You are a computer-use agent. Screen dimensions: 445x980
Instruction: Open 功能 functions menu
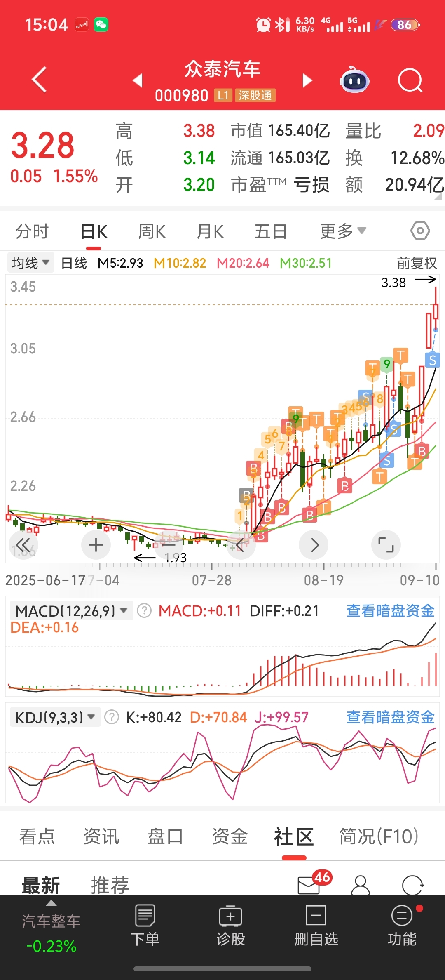402,926
